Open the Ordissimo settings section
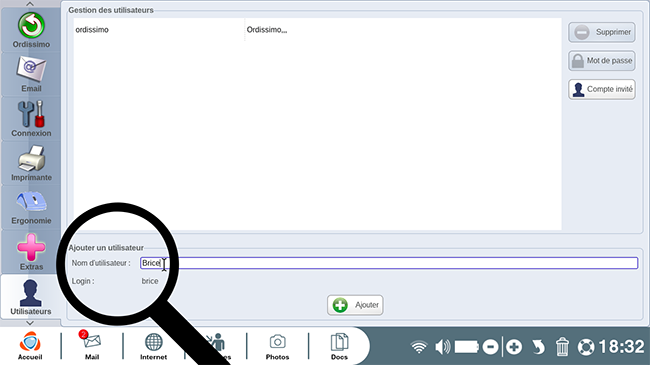 (x=31, y=30)
